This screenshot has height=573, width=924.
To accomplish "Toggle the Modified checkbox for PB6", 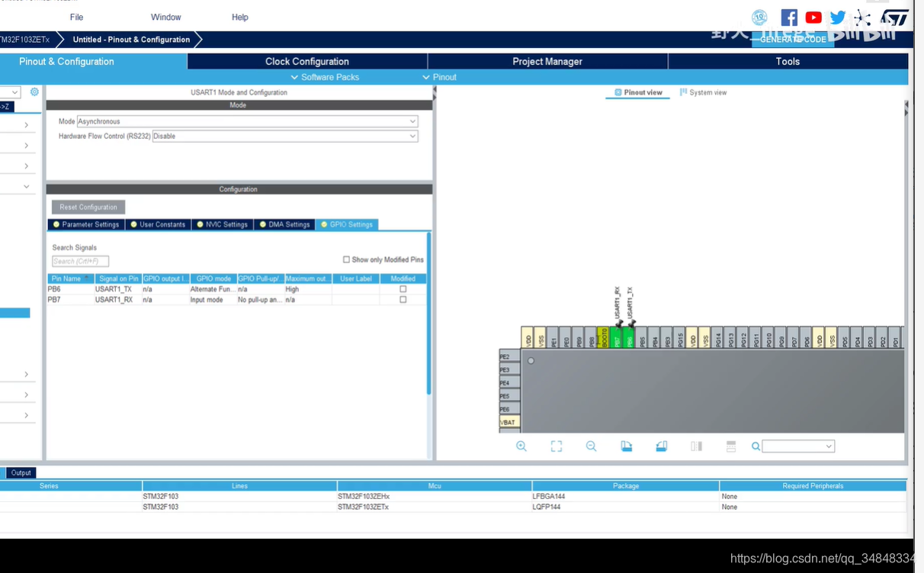I will (x=403, y=289).
